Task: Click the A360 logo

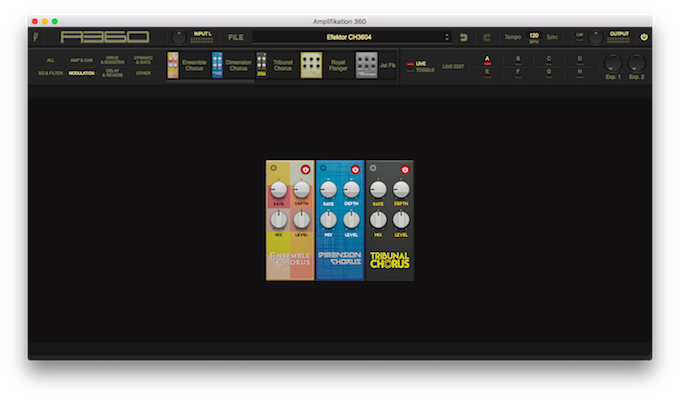Action: 105,37
